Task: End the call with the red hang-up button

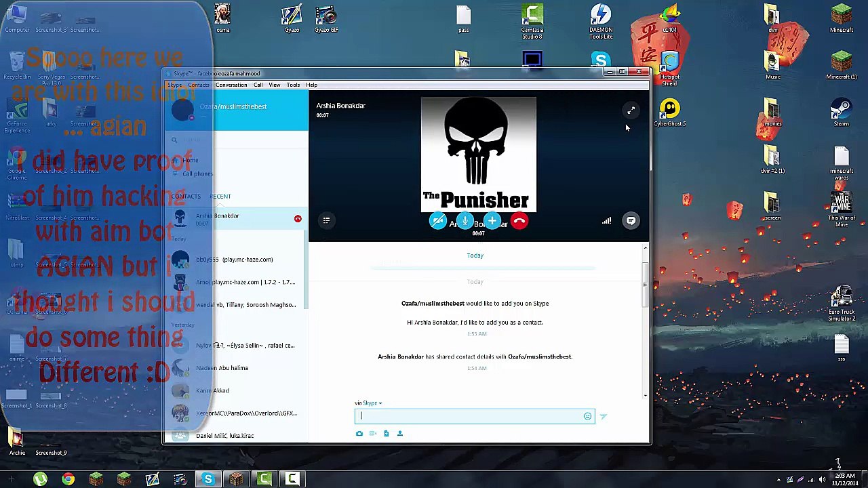Action: pyautogui.click(x=519, y=221)
